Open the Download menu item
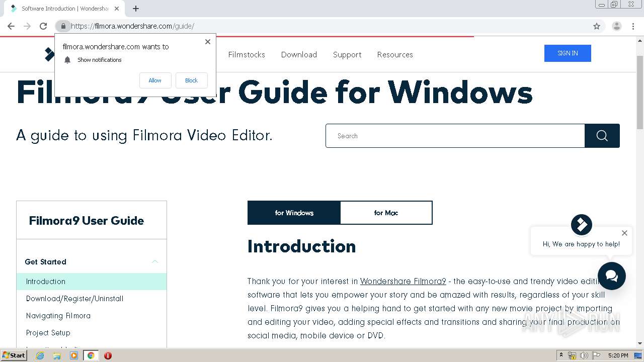 click(x=299, y=55)
